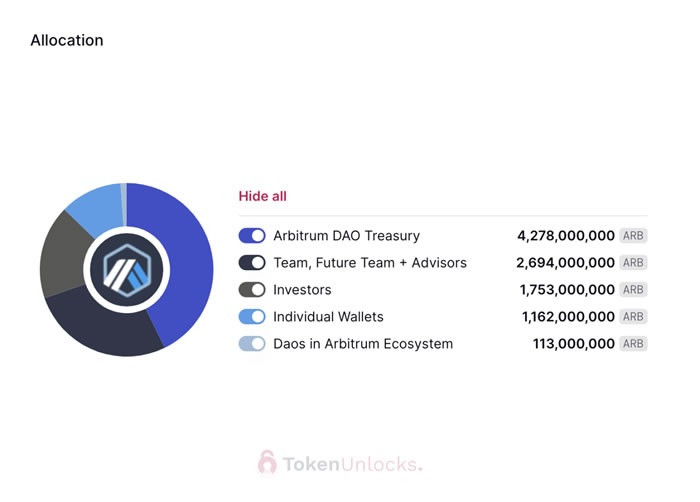Click the ARB badge beside 2,694,000,000

tap(633, 263)
